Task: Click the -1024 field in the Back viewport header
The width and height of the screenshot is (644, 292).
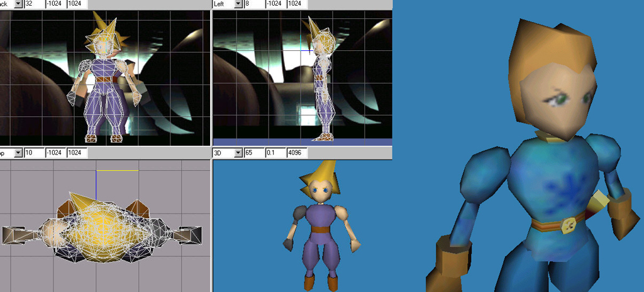Action: (56, 4)
